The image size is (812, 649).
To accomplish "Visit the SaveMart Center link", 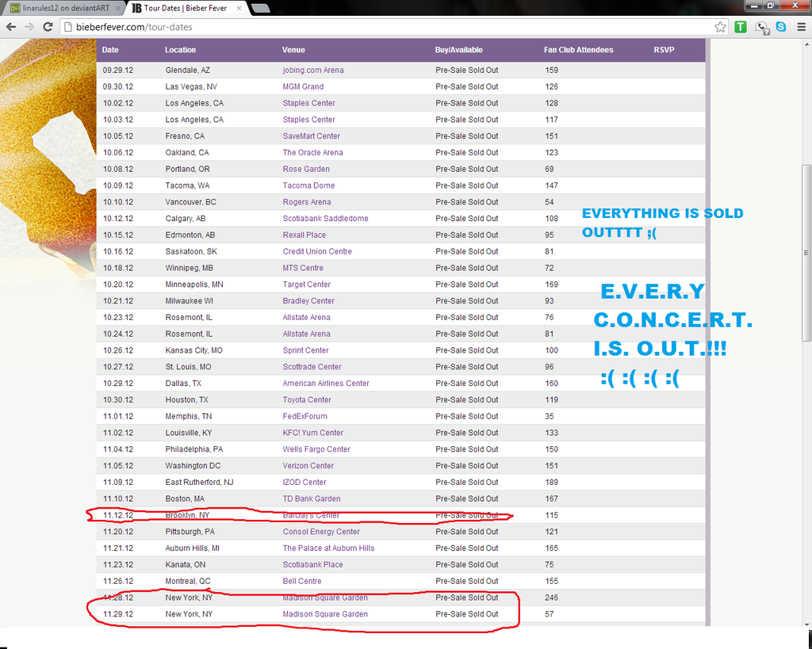I will pyautogui.click(x=311, y=136).
